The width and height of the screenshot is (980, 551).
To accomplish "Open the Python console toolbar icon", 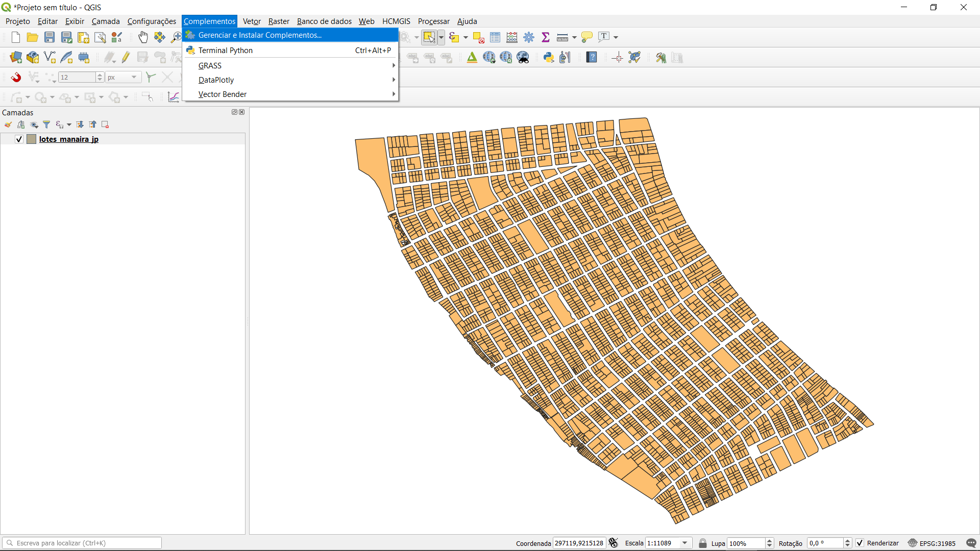I will (x=549, y=57).
